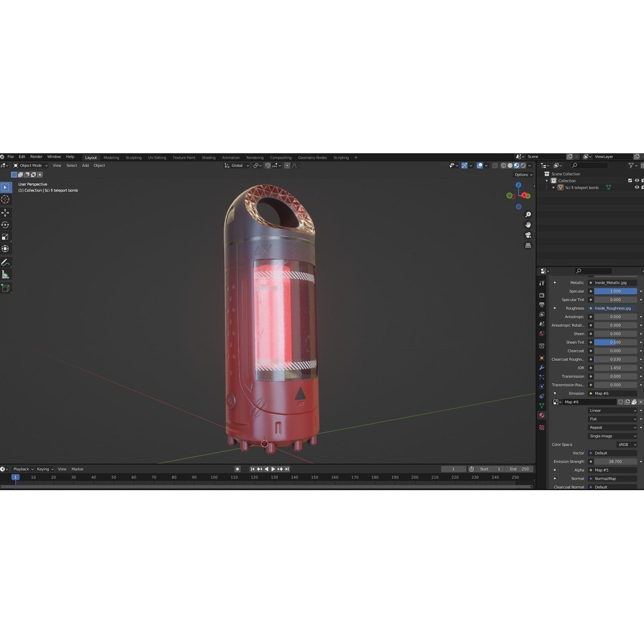Open the Render menu

[36, 156]
